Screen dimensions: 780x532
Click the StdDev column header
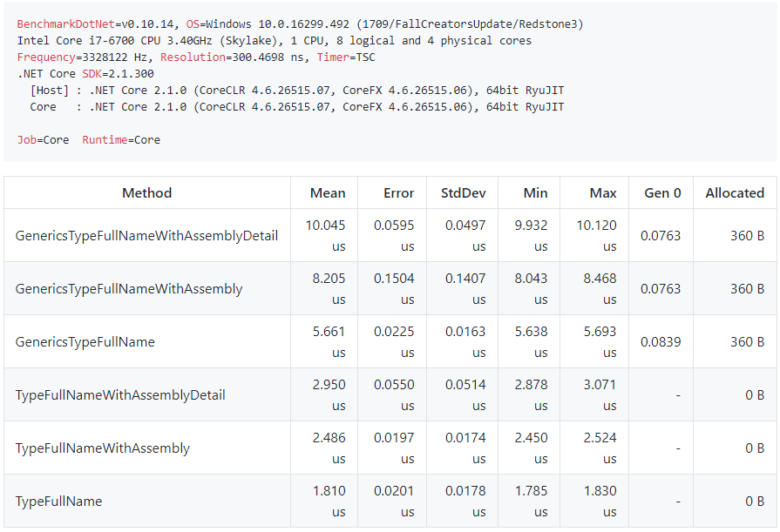(x=463, y=193)
